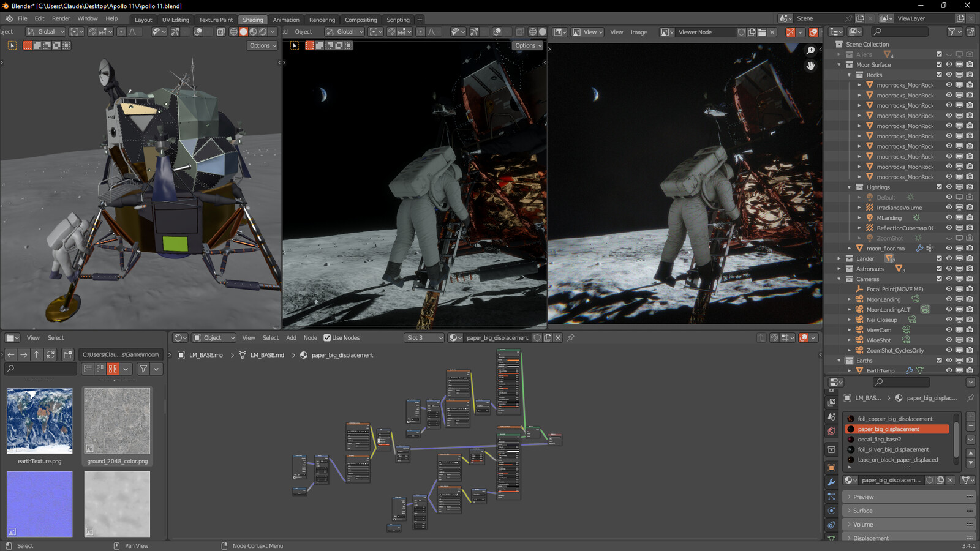Open node editor Add menu

[x=291, y=338]
